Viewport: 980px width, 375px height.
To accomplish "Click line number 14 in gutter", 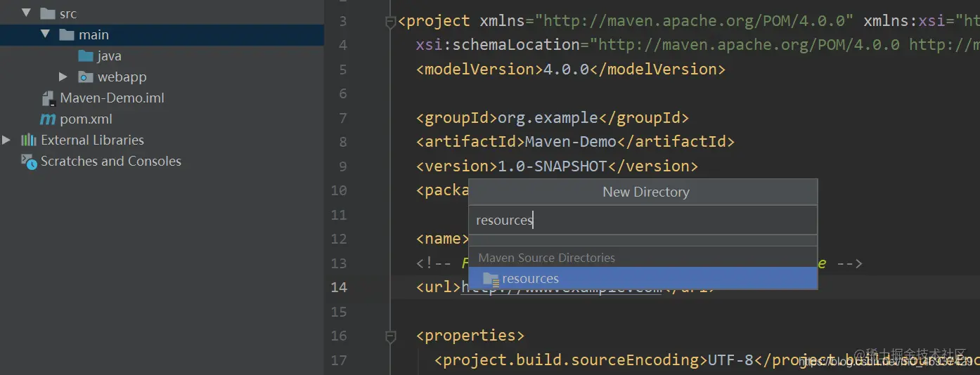I will 339,287.
